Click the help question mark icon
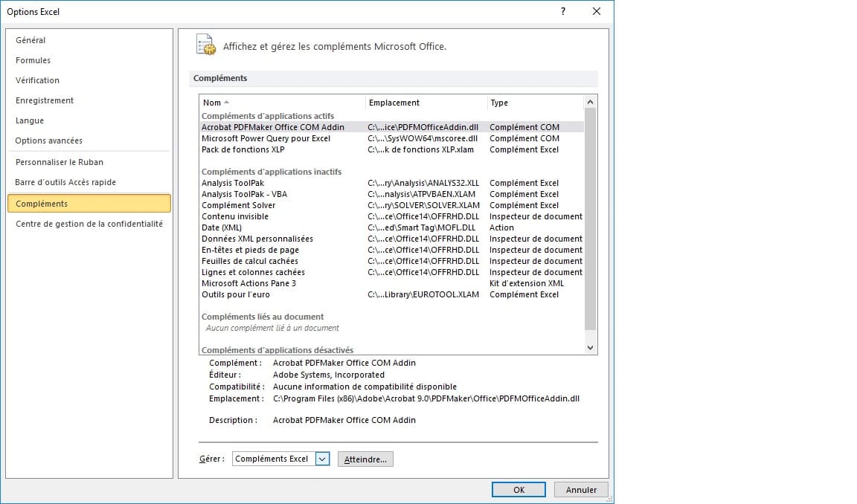The image size is (857, 504). (x=563, y=11)
